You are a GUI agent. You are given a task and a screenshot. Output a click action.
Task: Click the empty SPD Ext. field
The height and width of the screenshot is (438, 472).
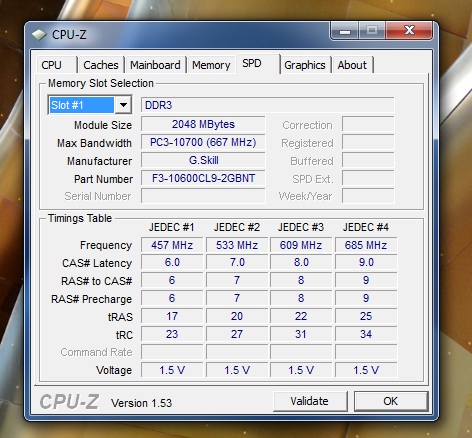coord(368,178)
